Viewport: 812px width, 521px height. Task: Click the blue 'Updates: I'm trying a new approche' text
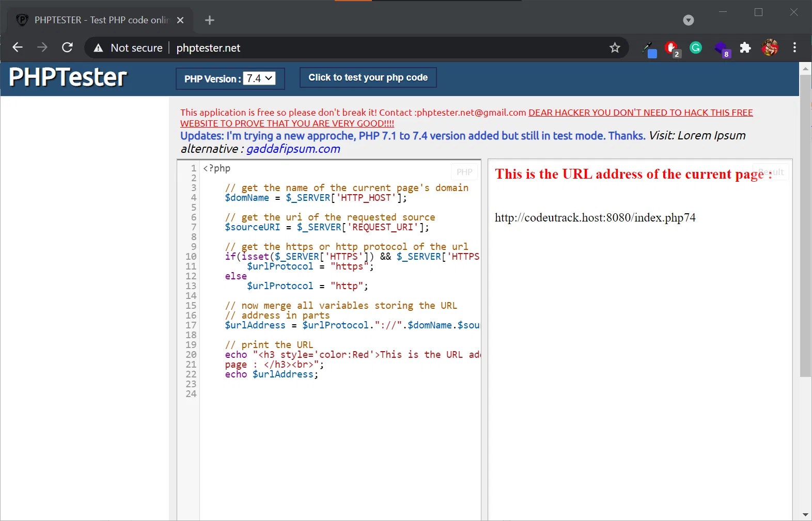pyautogui.click(x=413, y=136)
